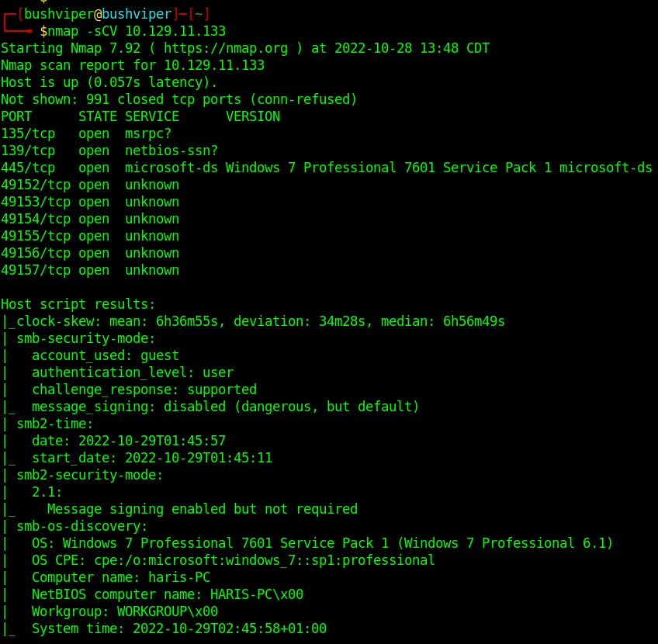The width and height of the screenshot is (658, 644).
Task: Click the 'Not shown: 991 closed tcp ports' line
Action: coord(178,99)
